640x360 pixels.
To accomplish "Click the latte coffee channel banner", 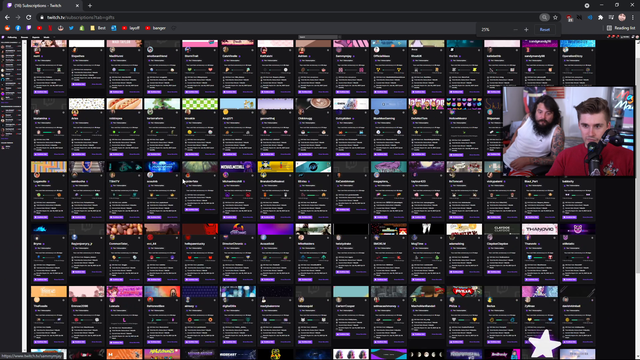I will tap(313, 104).
